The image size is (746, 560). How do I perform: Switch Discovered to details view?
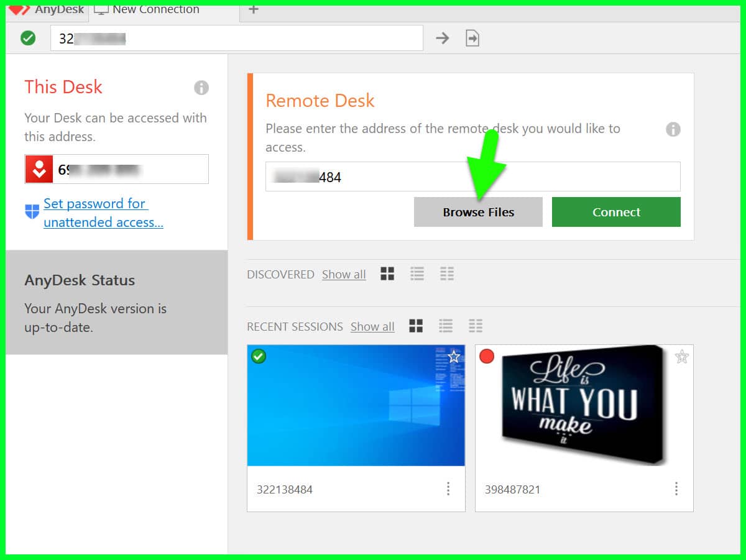pos(446,273)
